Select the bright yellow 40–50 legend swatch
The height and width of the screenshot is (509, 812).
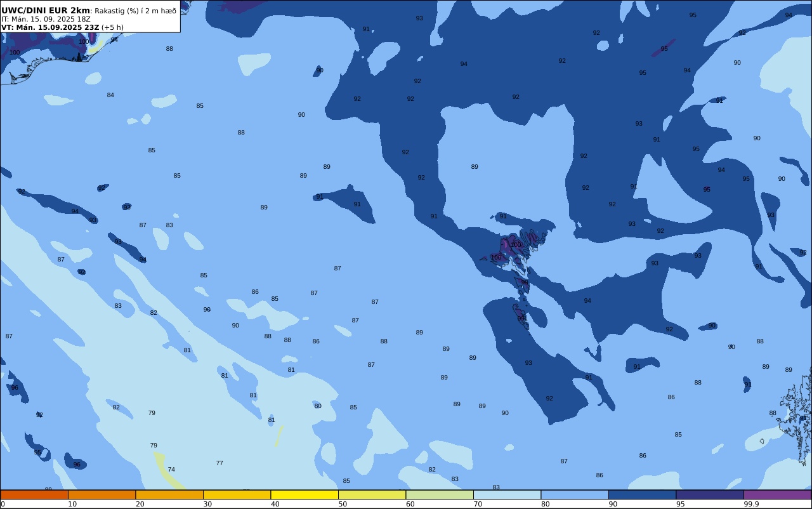click(x=304, y=494)
